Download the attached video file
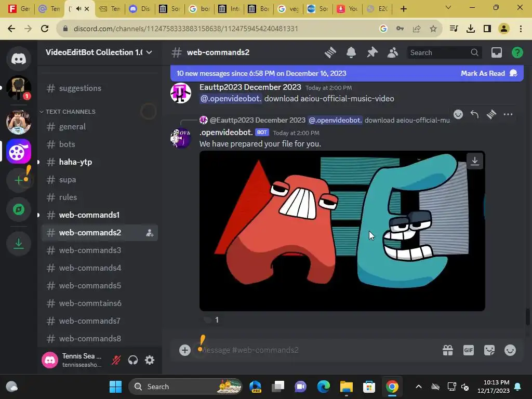The width and height of the screenshot is (532, 399). pyautogui.click(x=475, y=161)
